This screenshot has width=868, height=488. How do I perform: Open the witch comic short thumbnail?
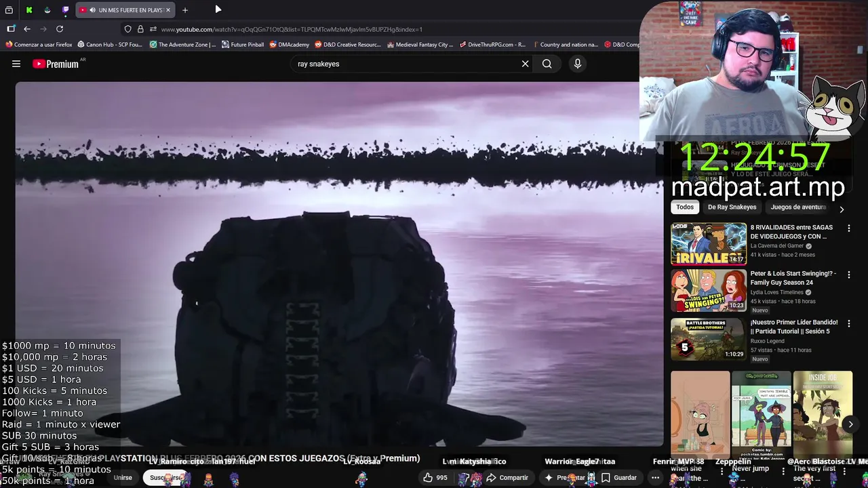tap(761, 413)
